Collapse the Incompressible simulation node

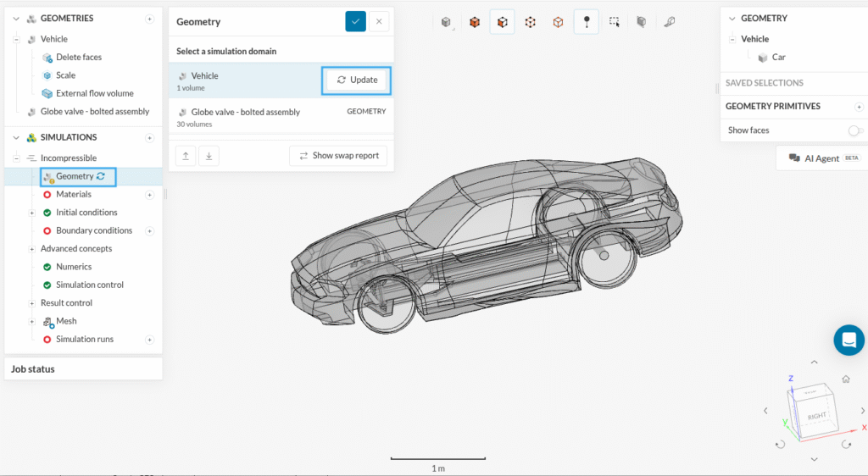point(17,158)
